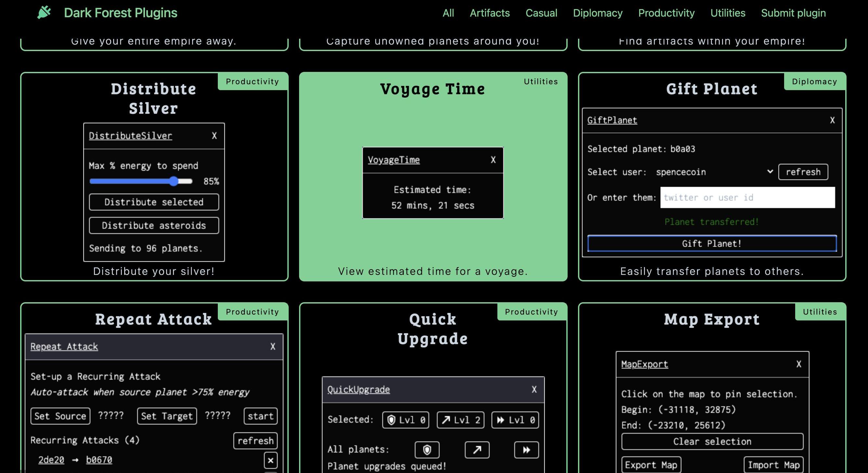The height and width of the screenshot is (473, 868).
Task: Close the DistributeSilver panel with X
Action: [x=214, y=136]
